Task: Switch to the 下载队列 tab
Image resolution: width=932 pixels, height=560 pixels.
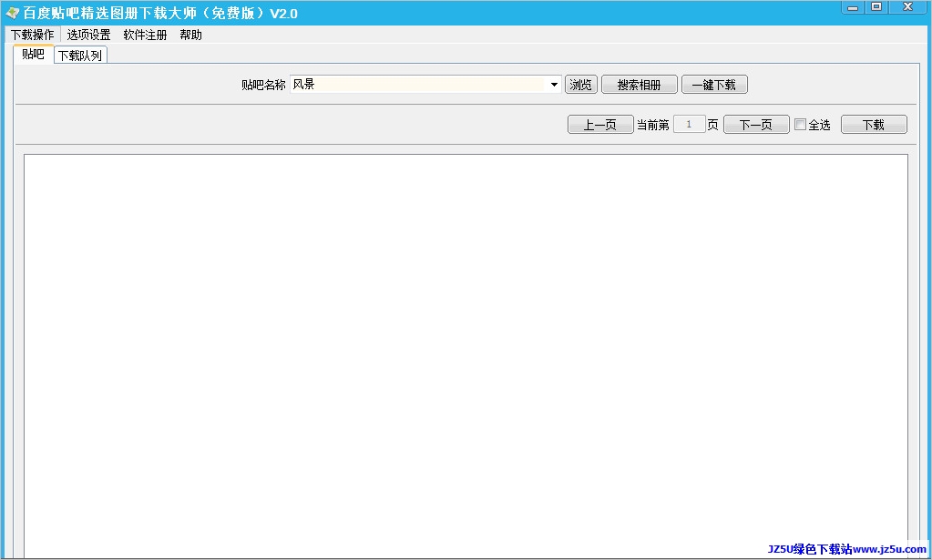Action: 80,56
